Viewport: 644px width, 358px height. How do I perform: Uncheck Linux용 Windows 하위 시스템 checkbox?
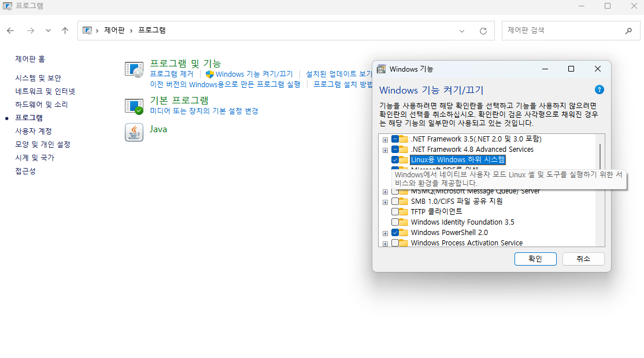pos(395,160)
